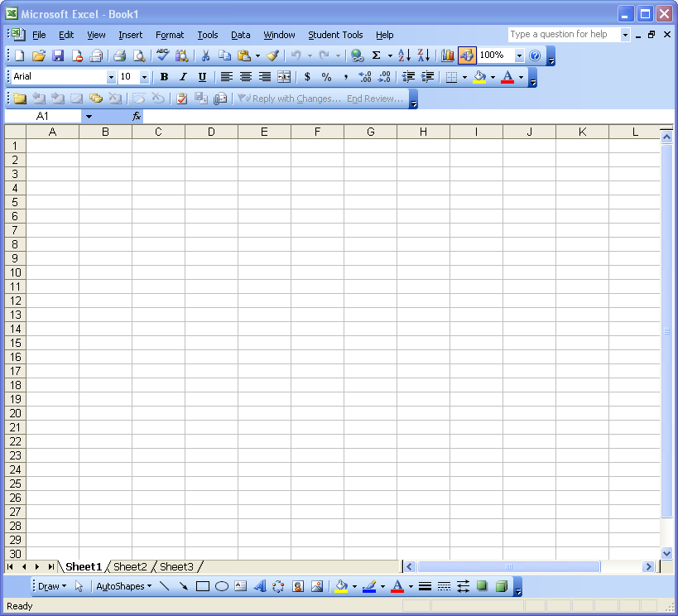678x616 pixels.
Task: Open the Format menu
Action: click(170, 35)
